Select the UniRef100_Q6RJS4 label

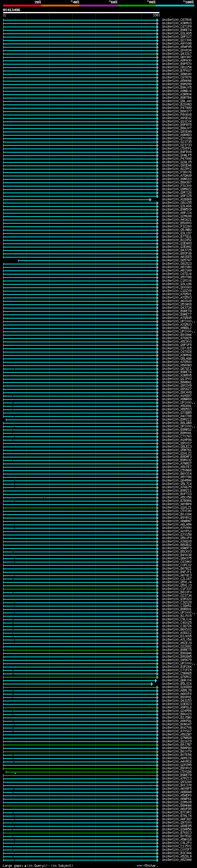click(177, 680)
